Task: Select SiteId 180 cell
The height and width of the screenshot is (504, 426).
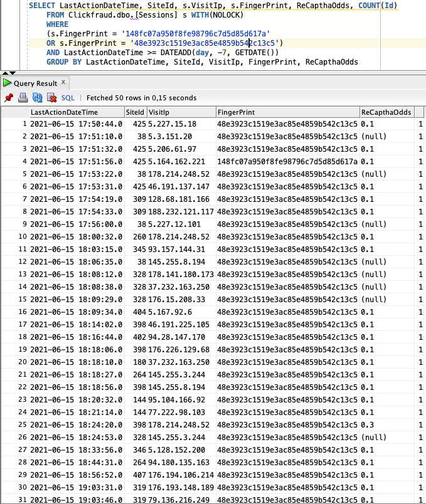Action: tap(136, 362)
